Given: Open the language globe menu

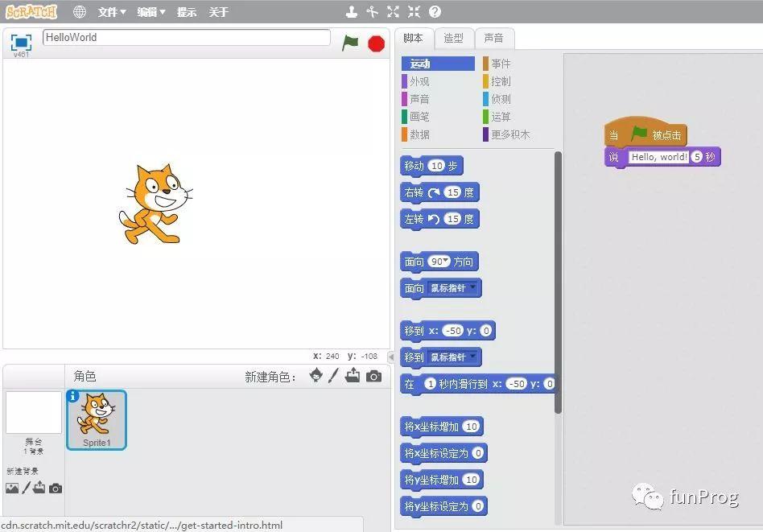Looking at the screenshot, I should 80,12.
